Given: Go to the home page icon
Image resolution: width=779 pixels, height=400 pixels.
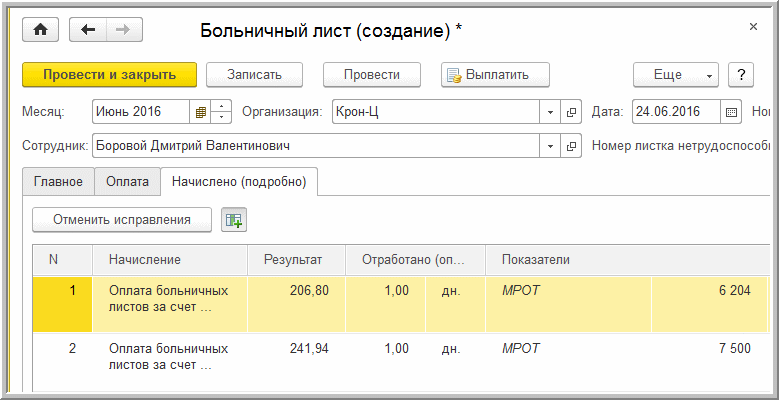Looking at the screenshot, I should (40, 30).
